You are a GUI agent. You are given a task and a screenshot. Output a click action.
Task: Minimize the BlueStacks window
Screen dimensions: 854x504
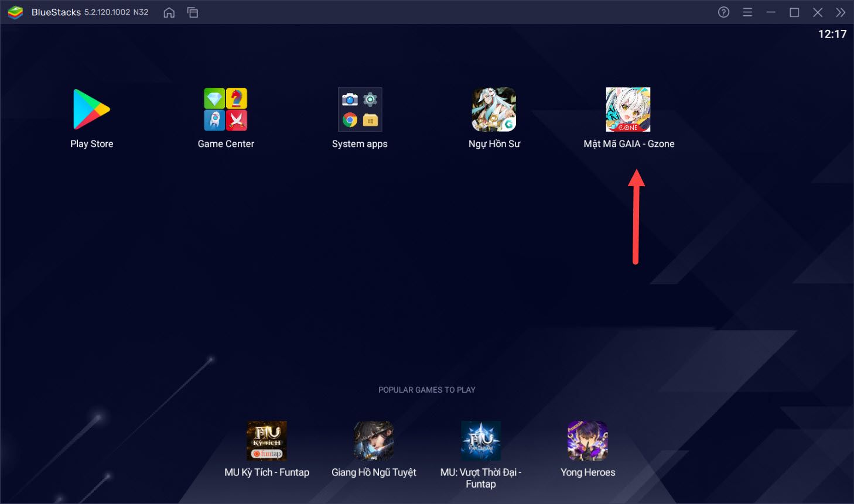point(771,12)
